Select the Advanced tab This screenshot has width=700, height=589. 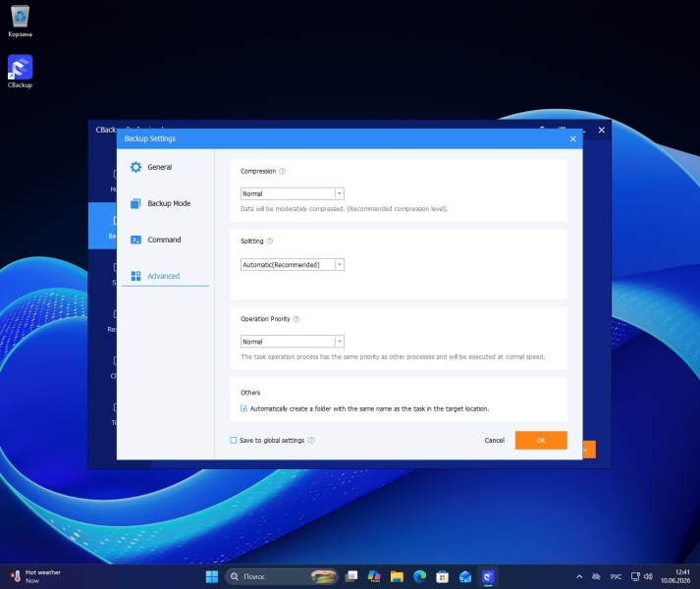(x=163, y=276)
